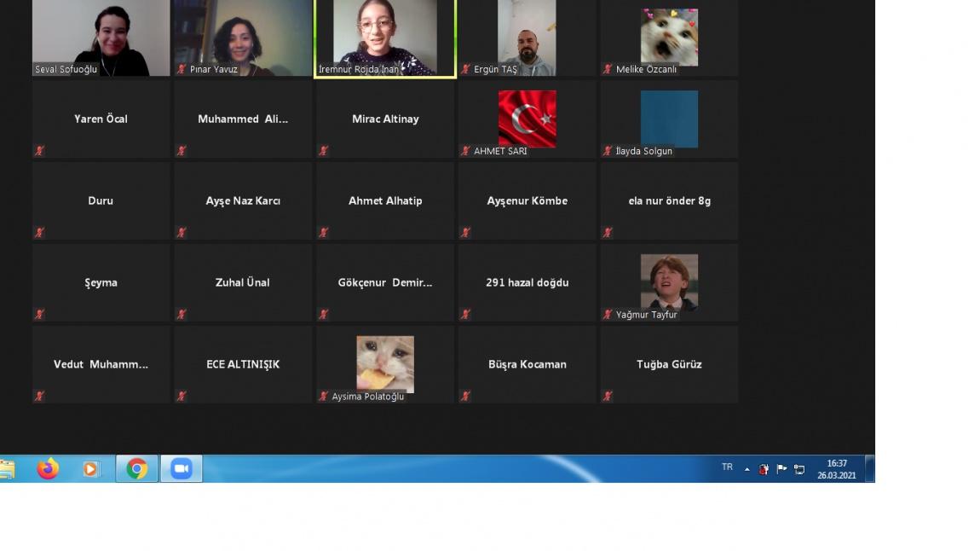Click muted mic icon on Tuğba Gürüz tile
The width and height of the screenshot is (980, 551).
coord(608,396)
